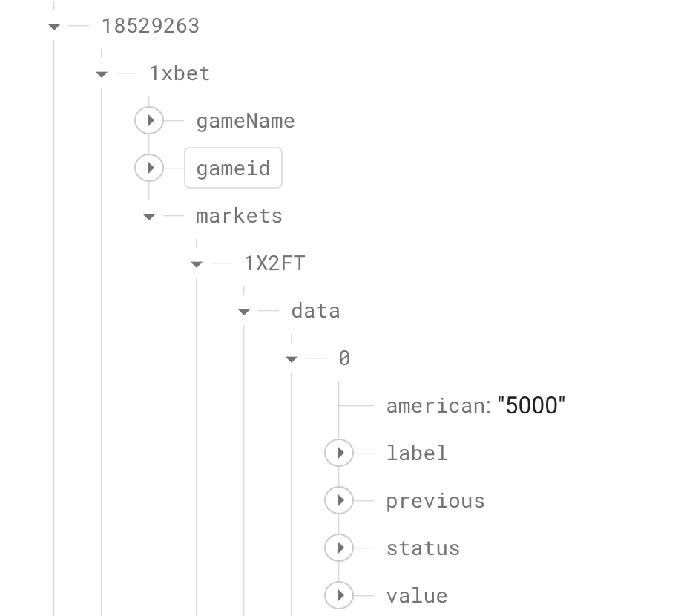The width and height of the screenshot is (681, 616).
Task: Expand the value node
Action: pos(339,595)
